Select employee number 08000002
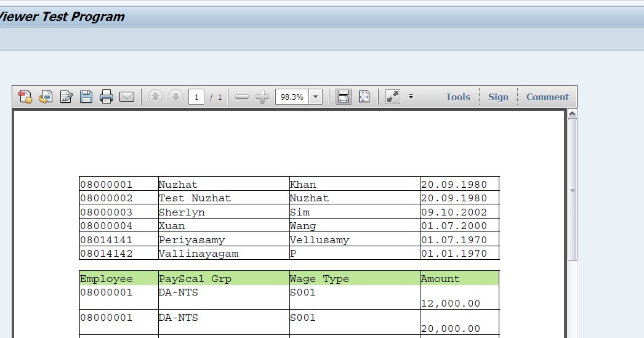The image size is (644, 338). (x=107, y=198)
